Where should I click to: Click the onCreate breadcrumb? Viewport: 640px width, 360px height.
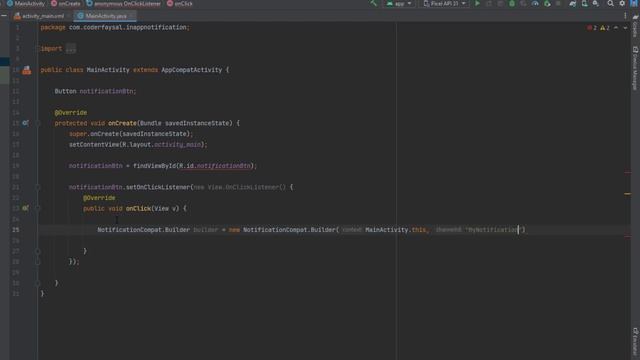(x=66, y=4)
